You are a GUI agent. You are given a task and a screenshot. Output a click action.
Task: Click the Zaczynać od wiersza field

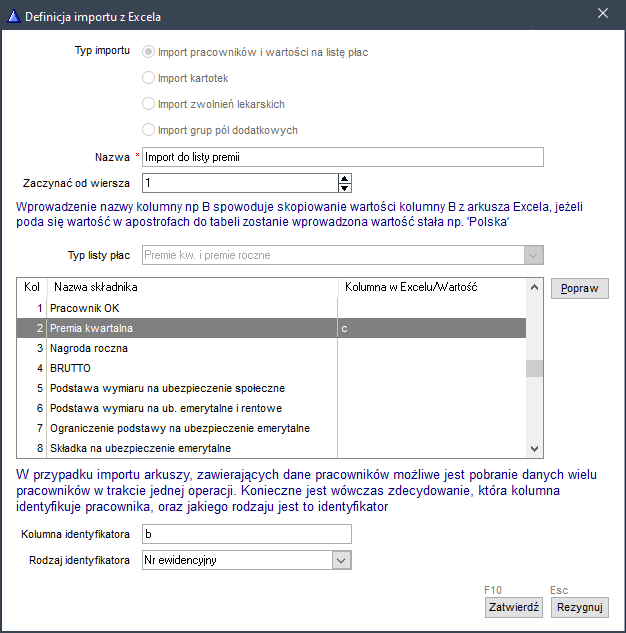coord(240,183)
